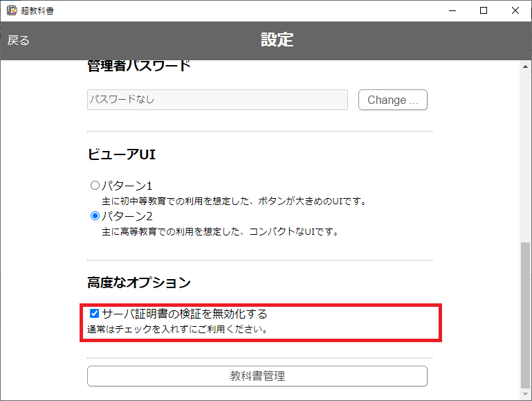Screen dimensions: 532x401
Task: Click the 戻る back button
Action: [x=18, y=40]
